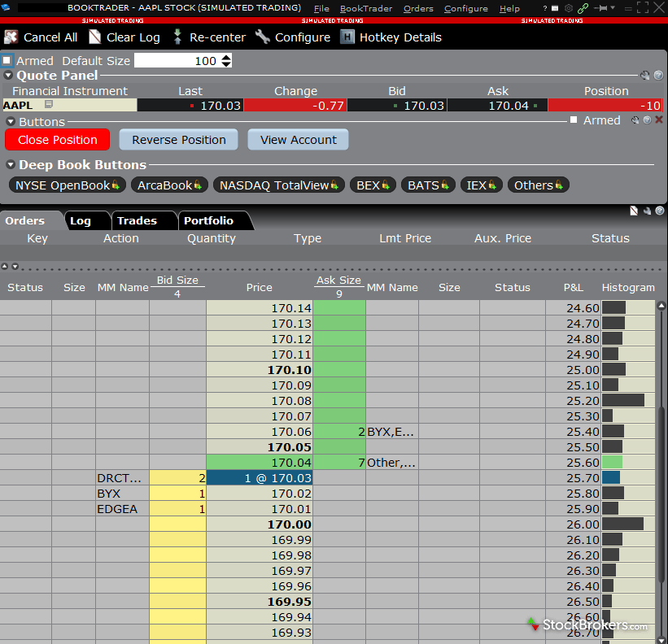The height and width of the screenshot is (644, 668).
Task: Click the Close Position button
Action: tap(56, 139)
